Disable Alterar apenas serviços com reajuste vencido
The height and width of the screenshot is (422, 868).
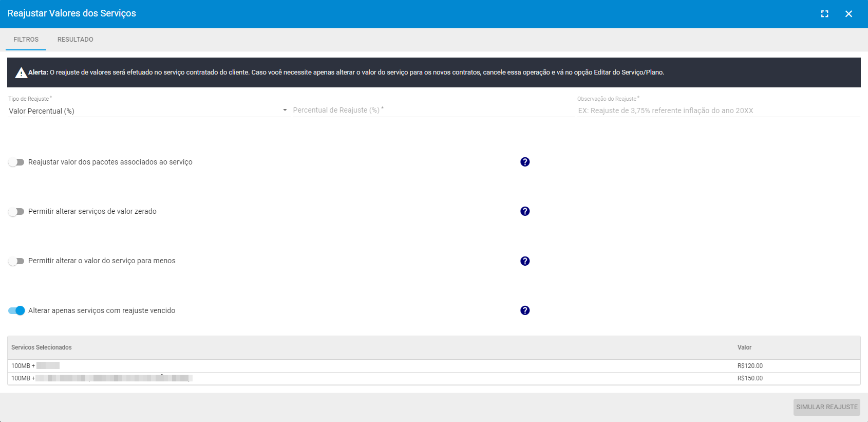pos(16,310)
